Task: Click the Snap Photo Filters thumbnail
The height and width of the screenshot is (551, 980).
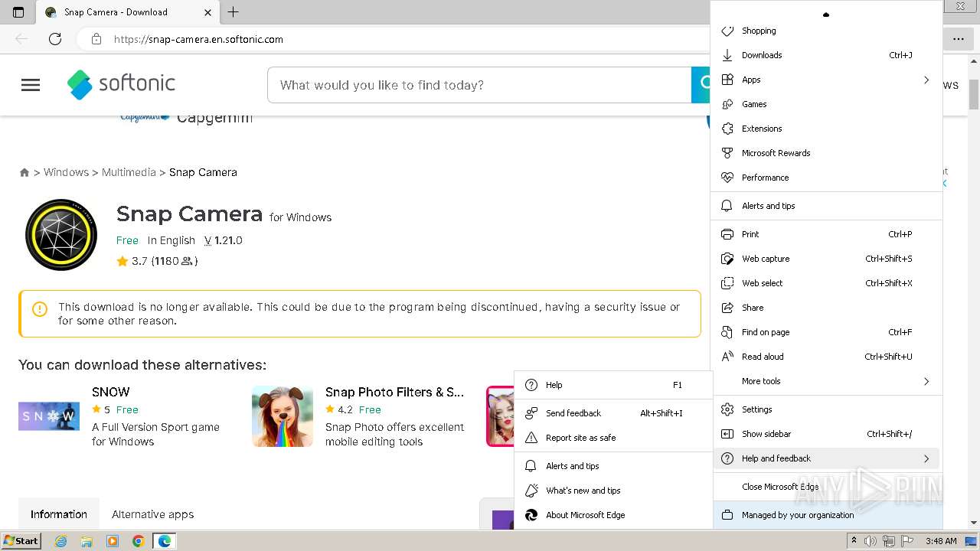Action: 283,416
